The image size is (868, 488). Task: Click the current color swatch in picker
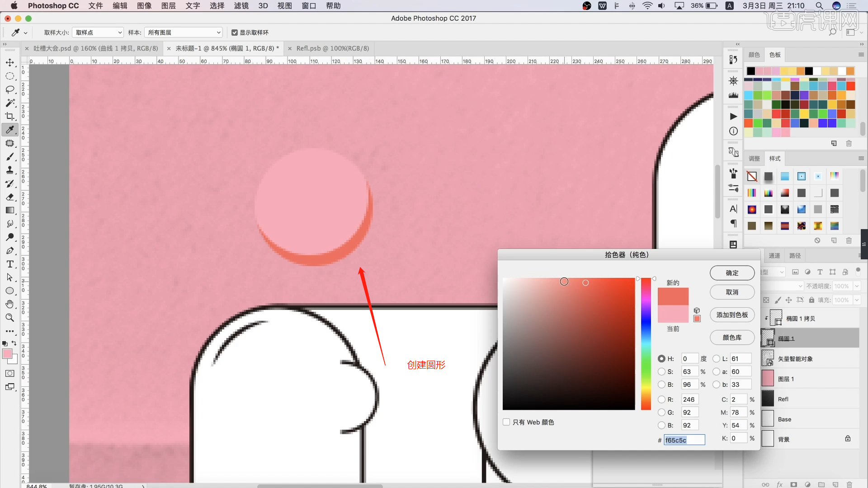[x=673, y=314]
